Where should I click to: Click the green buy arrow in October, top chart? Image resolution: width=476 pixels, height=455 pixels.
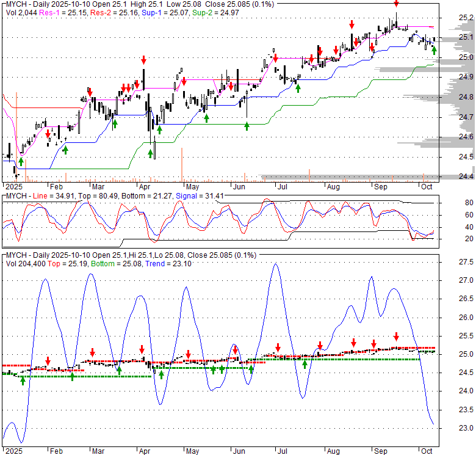(434, 50)
